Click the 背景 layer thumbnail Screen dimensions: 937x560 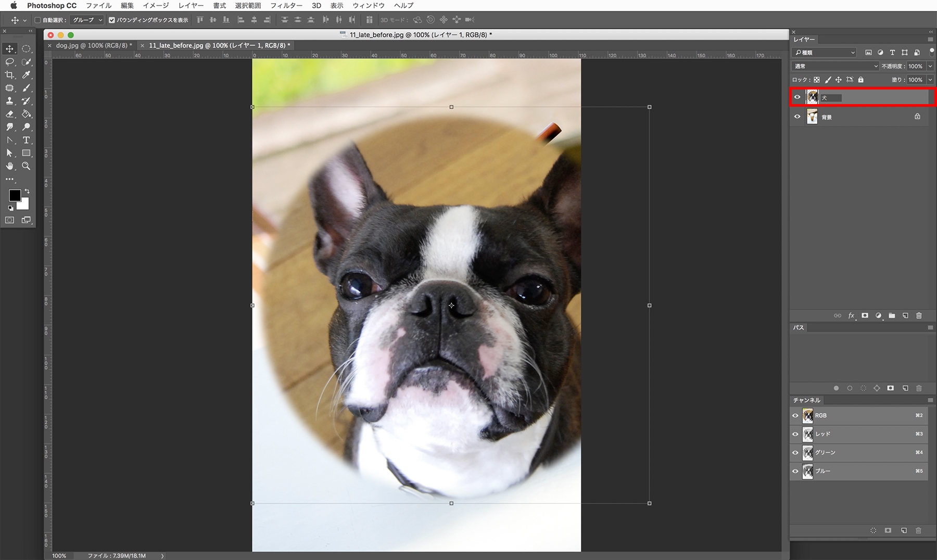(x=812, y=117)
